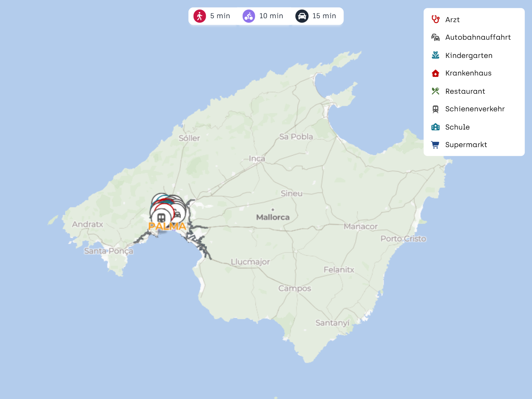Click the Arzt stethoscope icon
This screenshot has width=532, height=399.
pos(435,20)
